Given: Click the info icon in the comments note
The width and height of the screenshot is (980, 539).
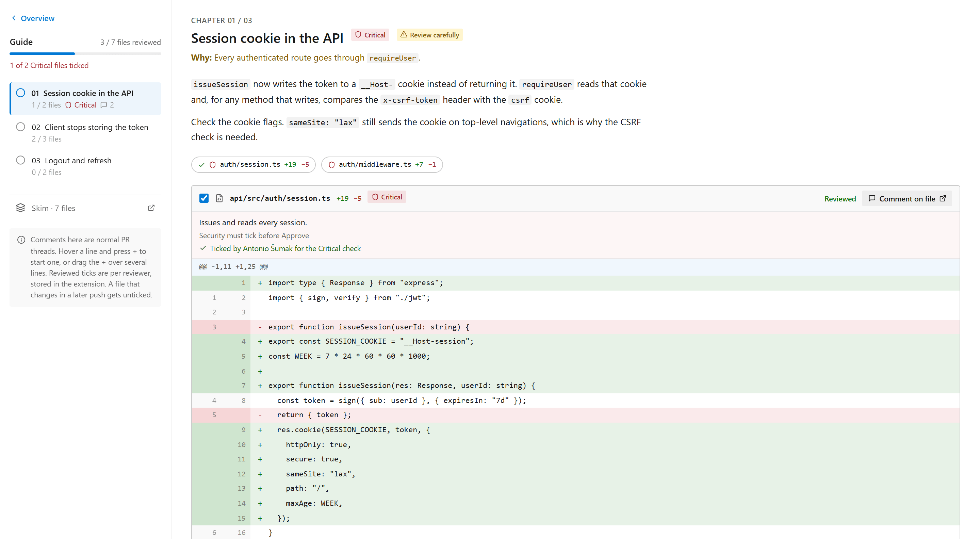Looking at the screenshot, I should point(21,240).
